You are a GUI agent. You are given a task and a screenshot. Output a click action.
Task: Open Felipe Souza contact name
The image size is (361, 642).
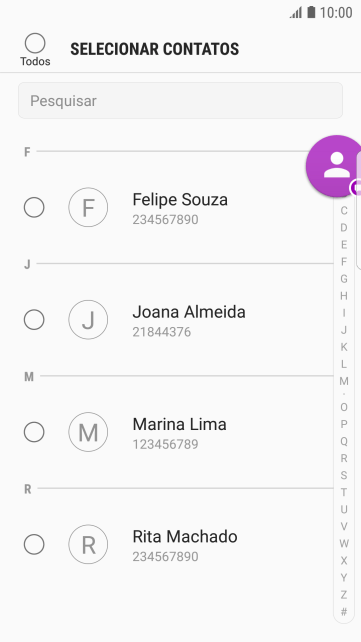pos(180,200)
